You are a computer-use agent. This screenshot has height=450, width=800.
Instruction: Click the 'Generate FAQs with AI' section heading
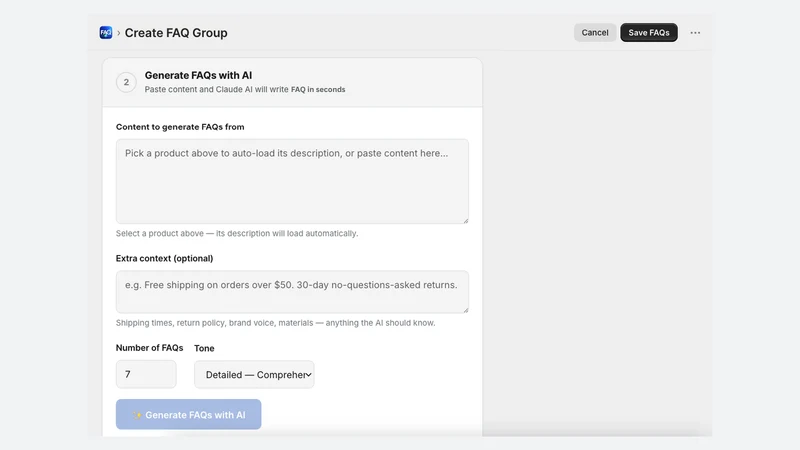pos(198,76)
